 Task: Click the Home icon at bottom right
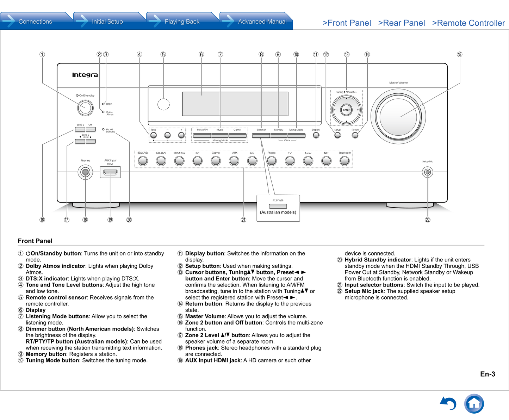(474, 403)
